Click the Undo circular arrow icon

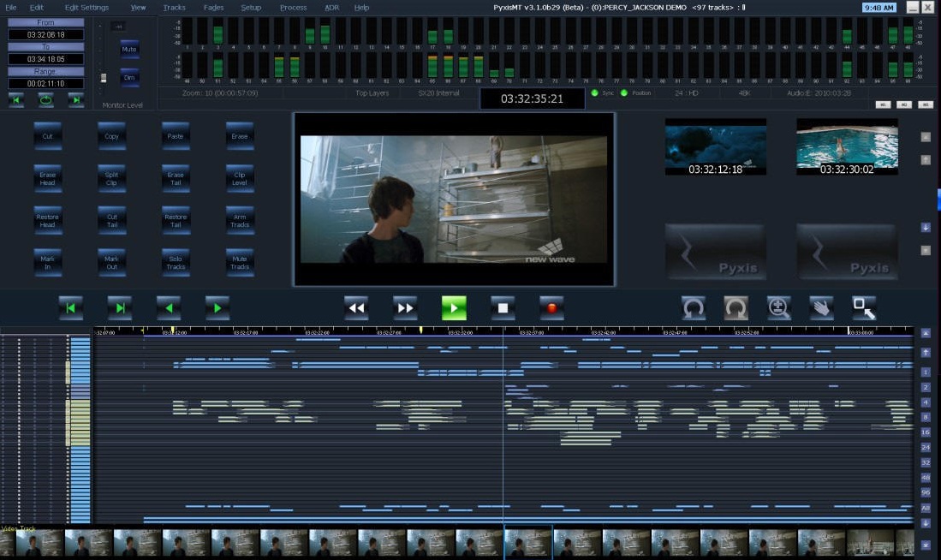(694, 308)
